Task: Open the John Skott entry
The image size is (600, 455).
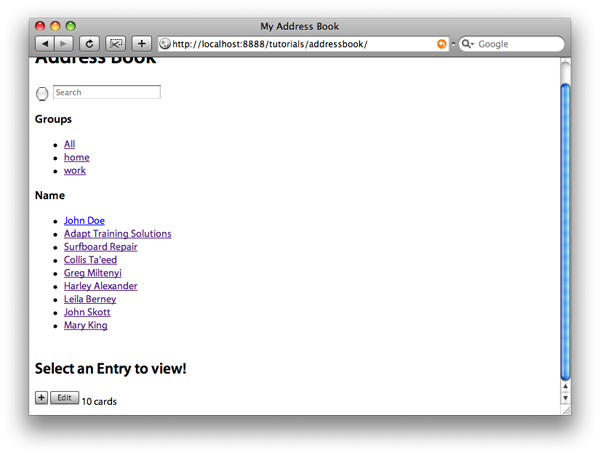Action: [x=87, y=312]
